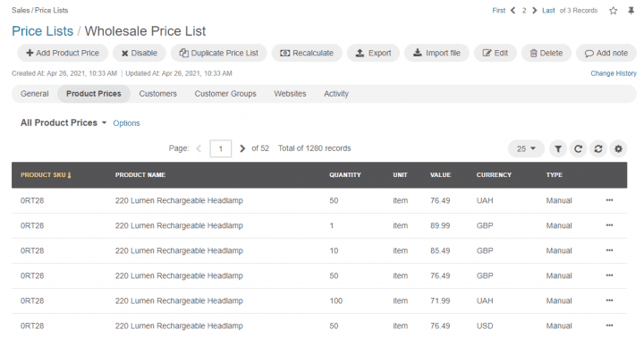Reset the grid with circular arrows icon

[x=598, y=148]
